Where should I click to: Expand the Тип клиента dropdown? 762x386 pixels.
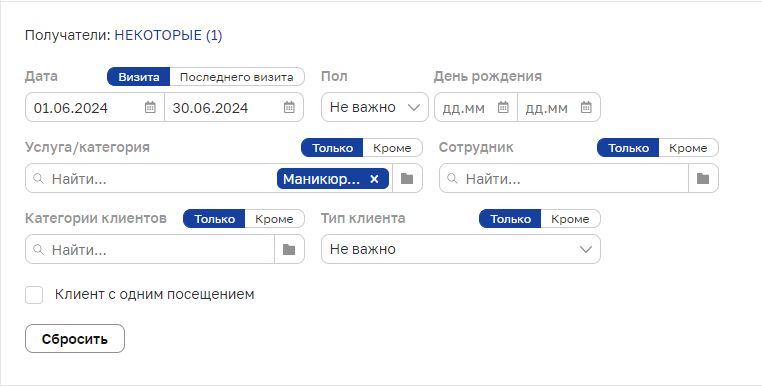point(461,249)
